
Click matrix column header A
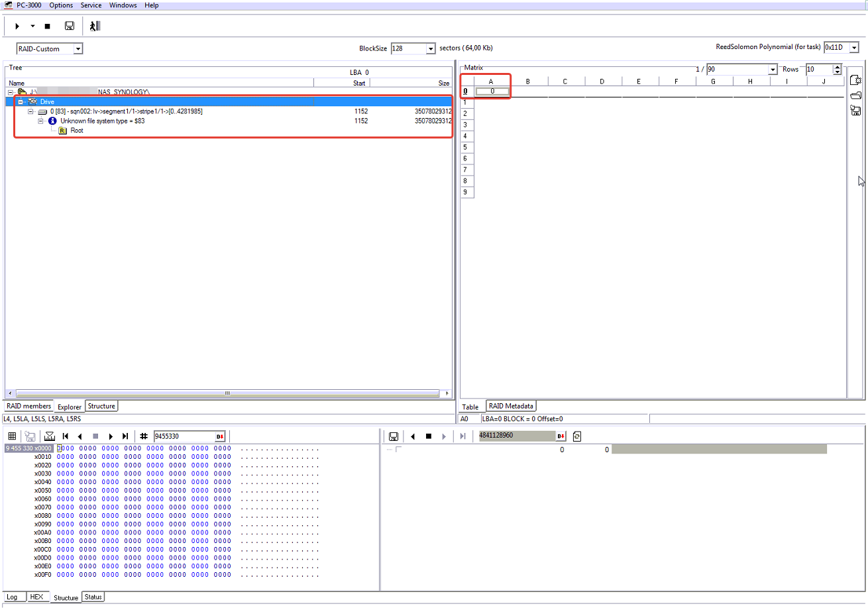click(x=492, y=82)
